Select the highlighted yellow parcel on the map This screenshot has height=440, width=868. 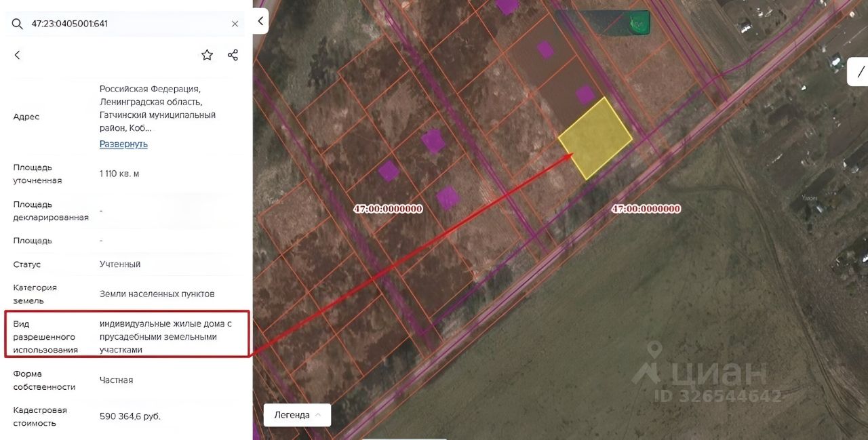point(595,138)
